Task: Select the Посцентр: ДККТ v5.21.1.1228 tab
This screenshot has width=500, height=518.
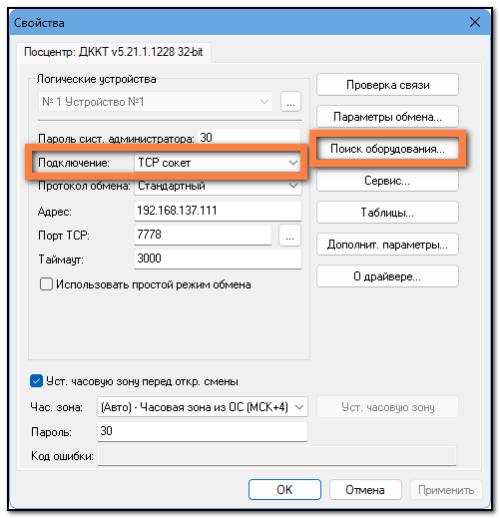Action: click(113, 52)
